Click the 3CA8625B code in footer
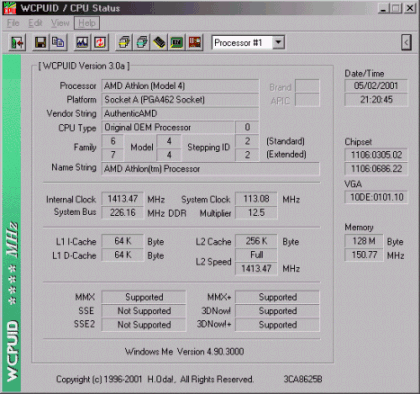This screenshot has width=420, height=394. pyautogui.click(x=303, y=379)
